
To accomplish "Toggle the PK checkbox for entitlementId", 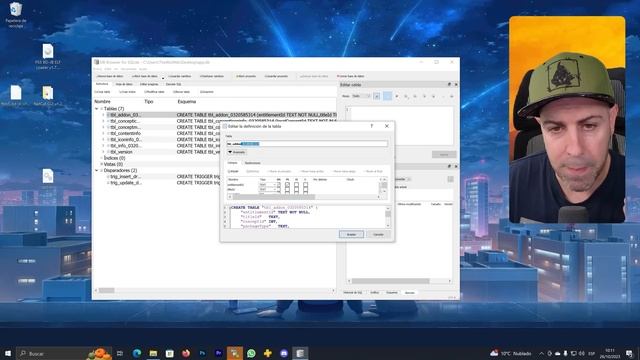I will pyautogui.click(x=287, y=185).
